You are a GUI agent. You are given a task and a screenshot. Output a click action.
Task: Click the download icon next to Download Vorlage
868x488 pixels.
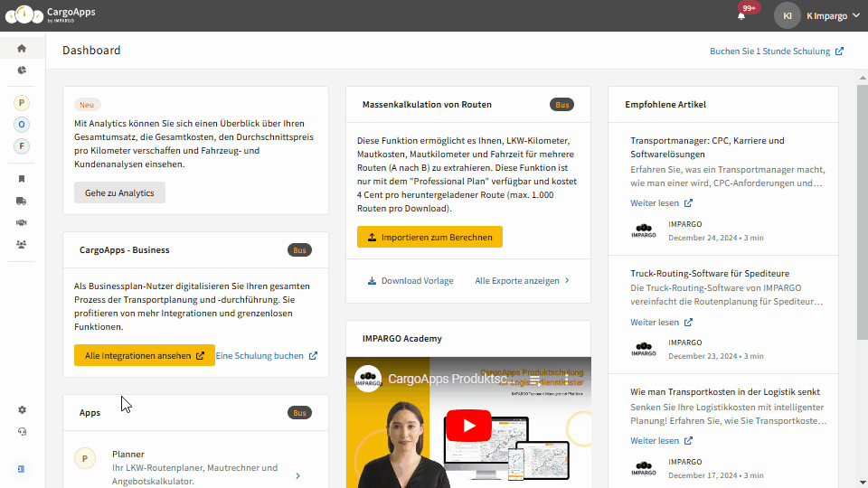372,281
